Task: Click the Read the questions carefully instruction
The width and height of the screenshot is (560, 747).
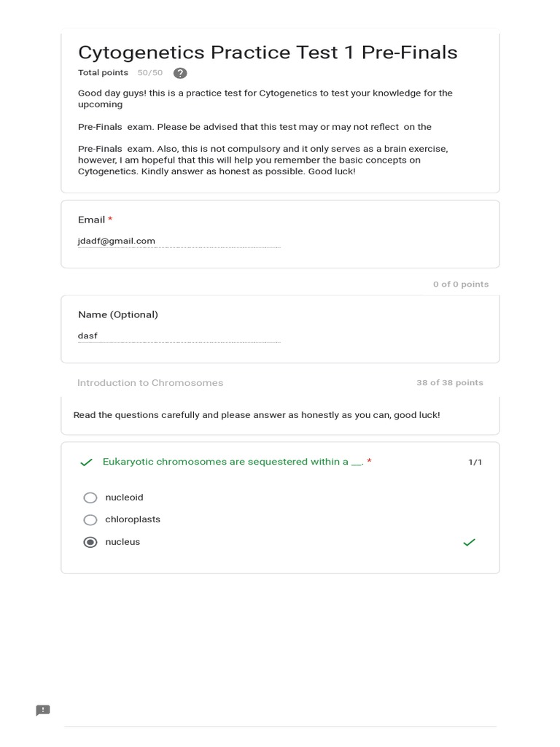Action: [257, 415]
